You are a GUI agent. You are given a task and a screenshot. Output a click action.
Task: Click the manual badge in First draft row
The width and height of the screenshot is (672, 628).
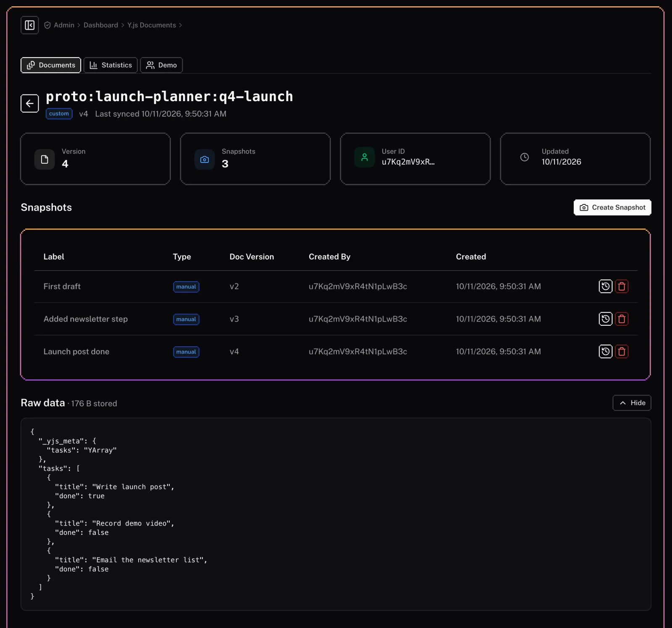point(186,287)
